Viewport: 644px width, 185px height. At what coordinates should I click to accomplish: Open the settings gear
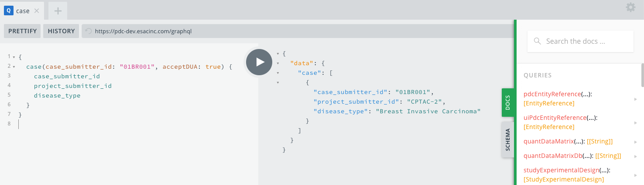630,7
